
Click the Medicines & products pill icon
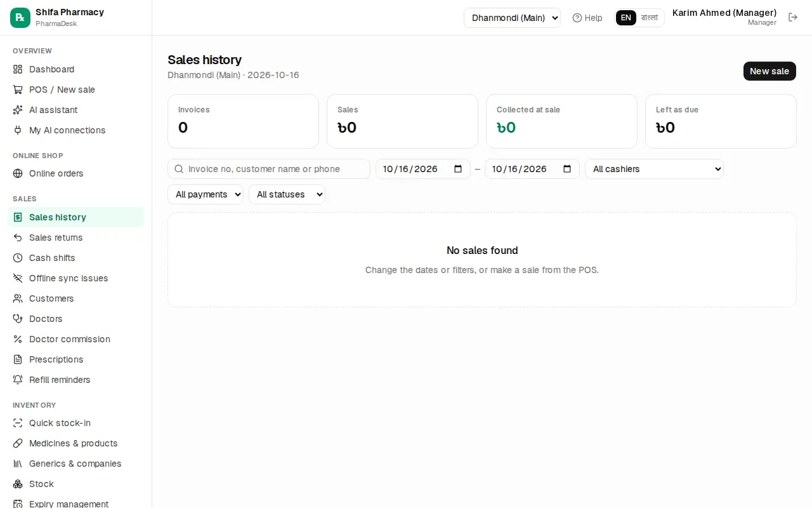click(18, 443)
